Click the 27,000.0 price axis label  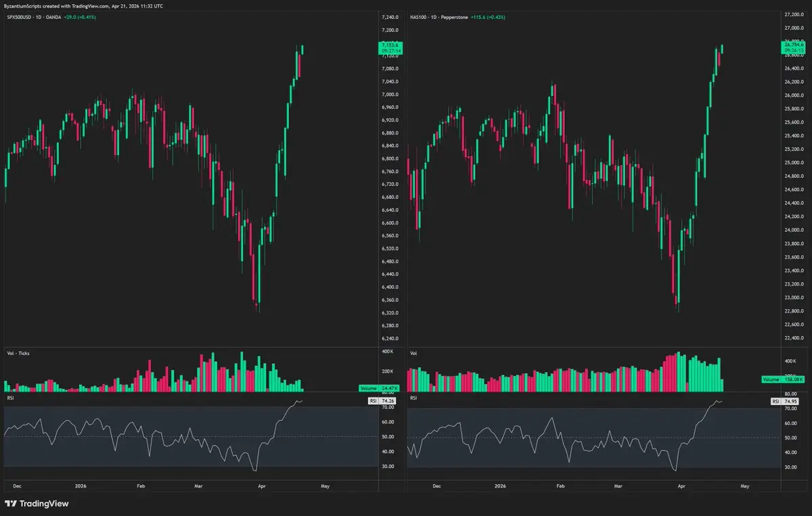tap(793, 28)
